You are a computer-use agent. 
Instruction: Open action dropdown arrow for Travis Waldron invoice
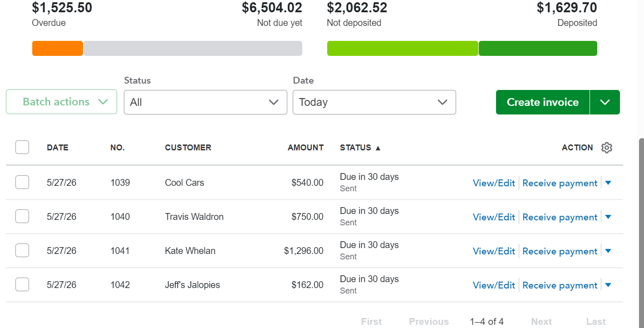click(608, 217)
